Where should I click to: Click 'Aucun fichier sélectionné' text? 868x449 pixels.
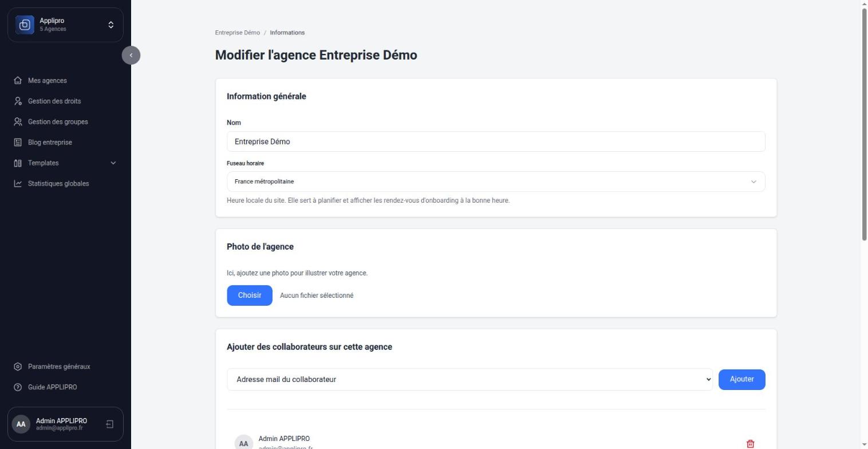(317, 296)
